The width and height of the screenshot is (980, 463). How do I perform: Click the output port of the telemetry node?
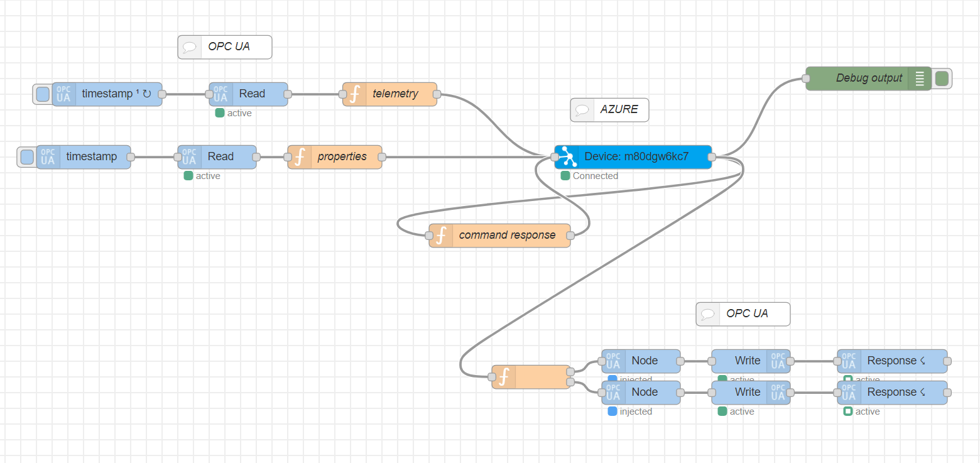(x=437, y=94)
